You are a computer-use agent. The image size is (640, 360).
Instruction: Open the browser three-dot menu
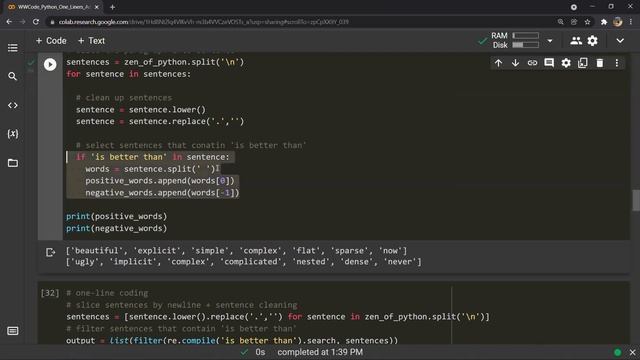[631, 22]
